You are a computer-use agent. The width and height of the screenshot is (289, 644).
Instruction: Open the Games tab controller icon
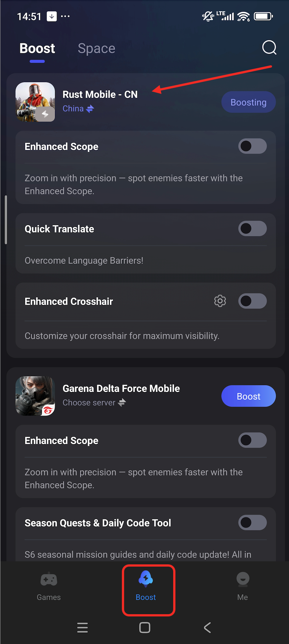coord(49,579)
